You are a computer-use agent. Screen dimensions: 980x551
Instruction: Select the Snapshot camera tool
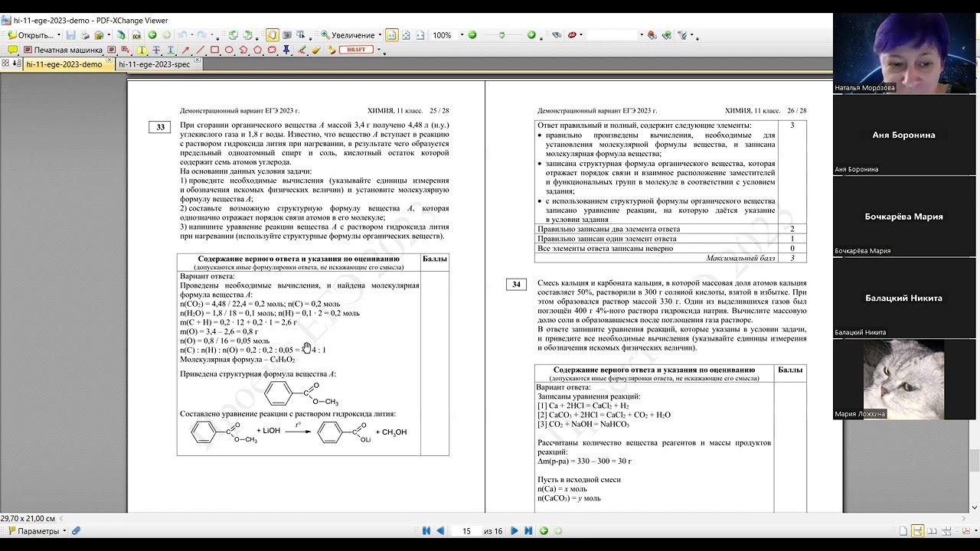(x=287, y=35)
